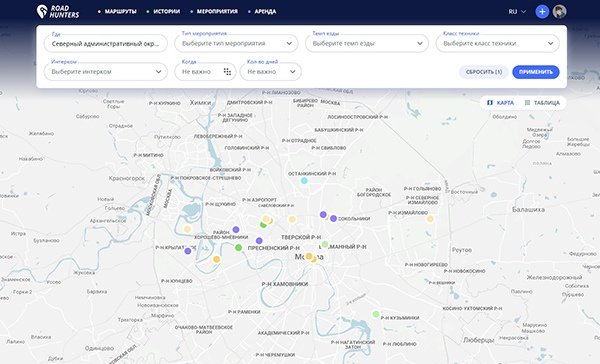600x364 pixels.
Task: Open the Интерком dropdown
Action: pos(106,72)
